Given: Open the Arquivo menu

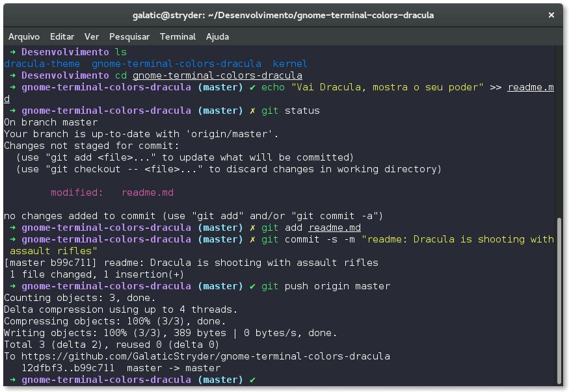Looking at the screenshot, I should pyautogui.click(x=24, y=36).
